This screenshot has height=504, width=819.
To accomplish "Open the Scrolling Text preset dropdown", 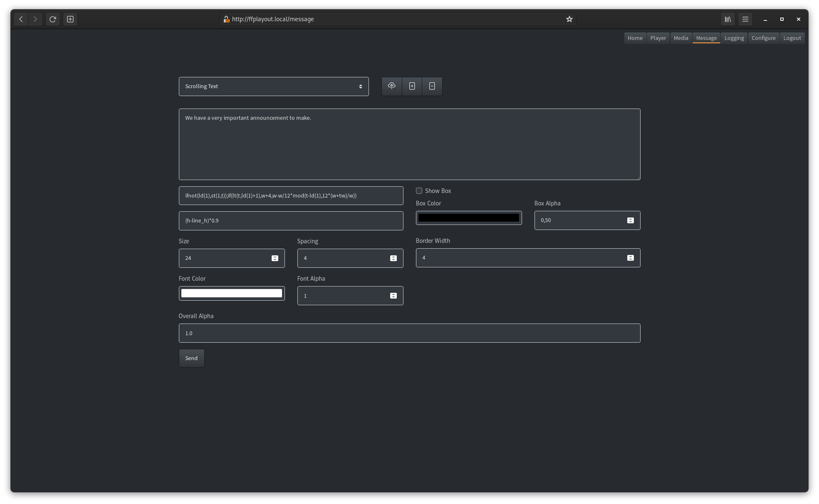I will click(274, 86).
